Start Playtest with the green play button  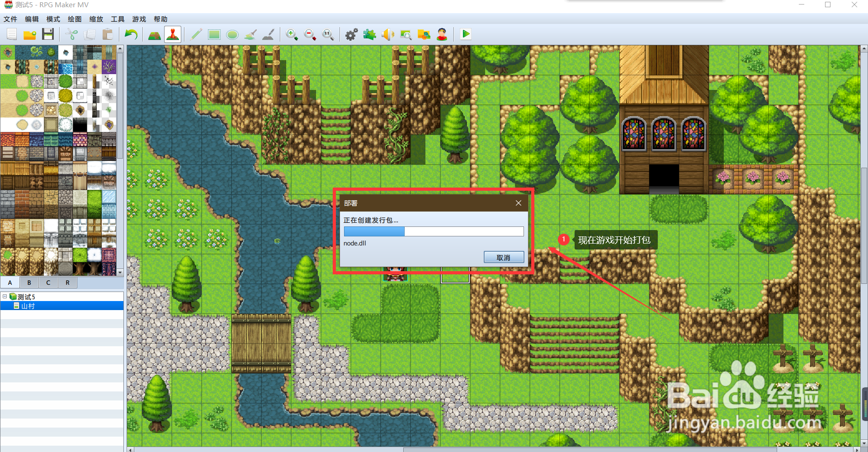[x=466, y=34]
